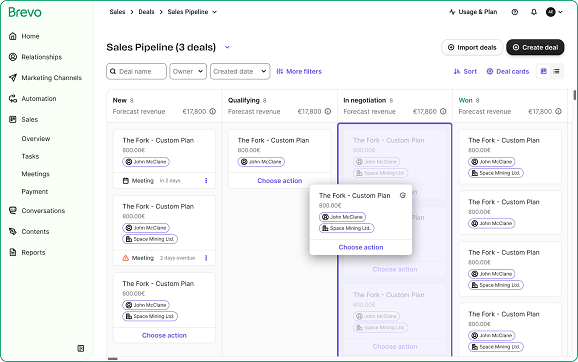This screenshot has height=362, width=578.
Task: Open the Home sidebar item
Action: coord(24,36)
